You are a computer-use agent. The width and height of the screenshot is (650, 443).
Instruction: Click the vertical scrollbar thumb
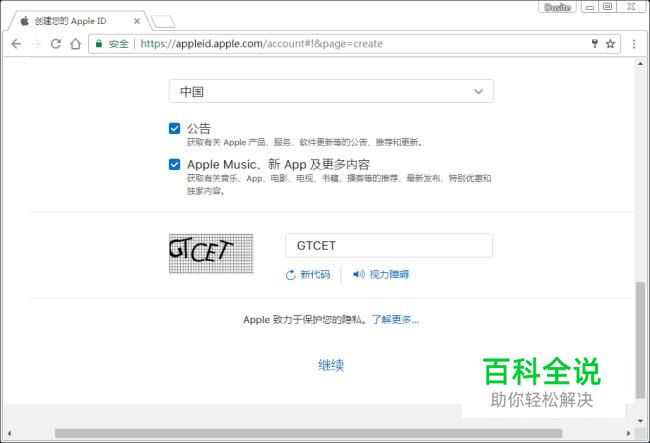(640, 340)
